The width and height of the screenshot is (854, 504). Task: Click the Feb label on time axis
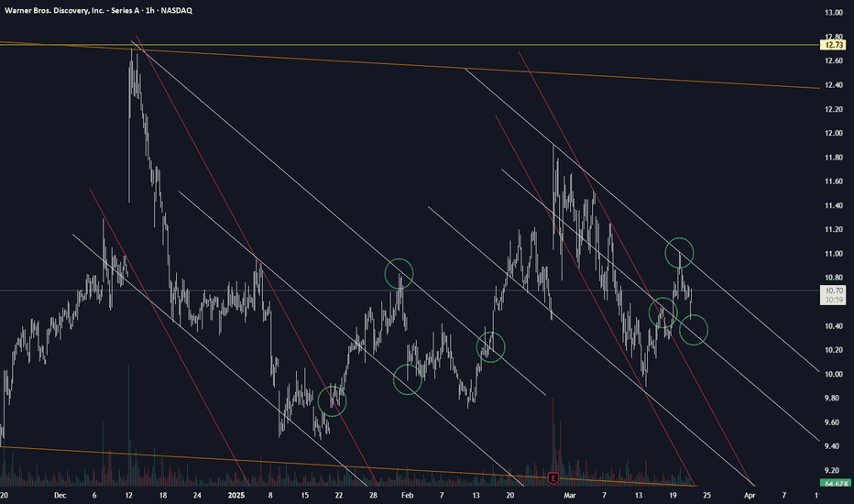[x=407, y=495]
